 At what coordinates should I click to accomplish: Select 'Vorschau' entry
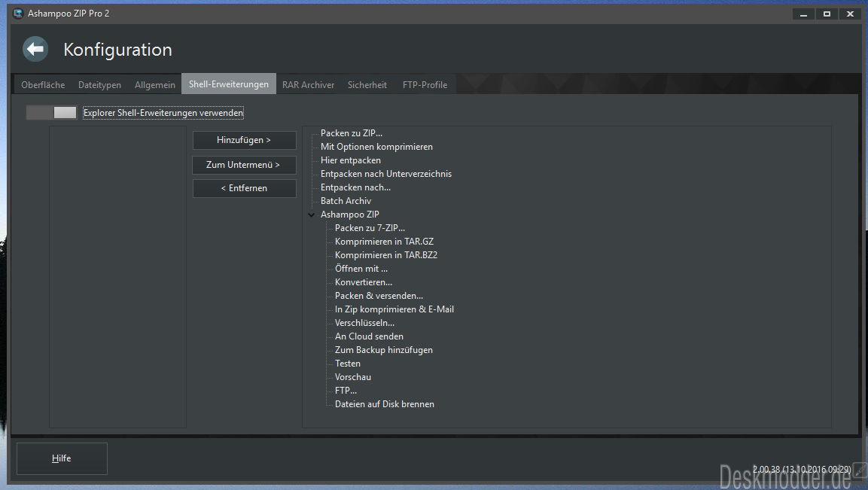[x=352, y=377]
